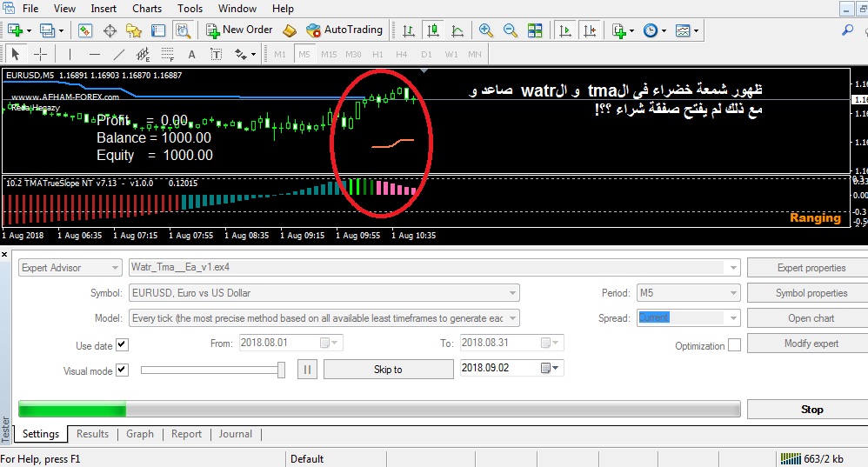The width and height of the screenshot is (868, 467).
Task: Disable the Visual mode checkbox
Action: tap(122, 370)
